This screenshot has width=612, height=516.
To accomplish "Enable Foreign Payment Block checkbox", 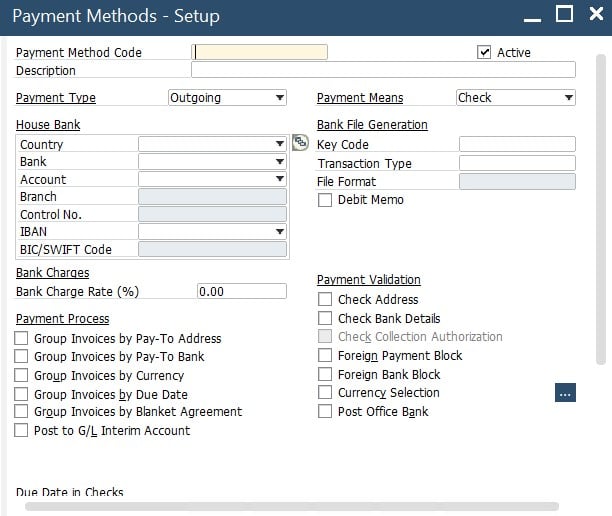I will pos(325,355).
